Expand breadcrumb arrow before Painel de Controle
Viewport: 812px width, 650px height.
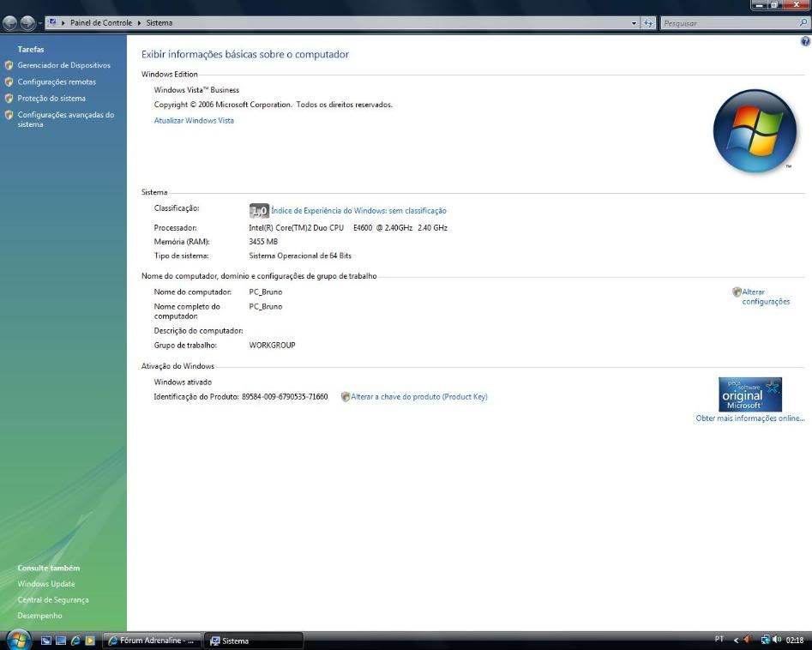63,23
